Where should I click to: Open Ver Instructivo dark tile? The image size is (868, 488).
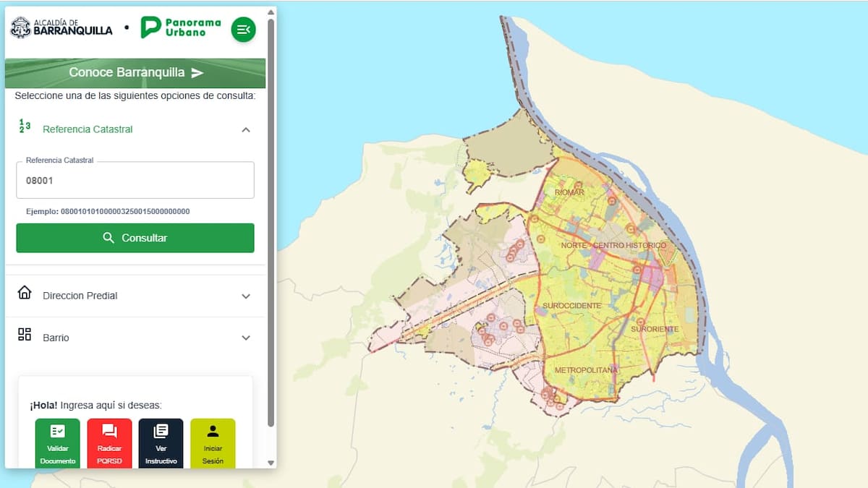click(x=161, y=442)
